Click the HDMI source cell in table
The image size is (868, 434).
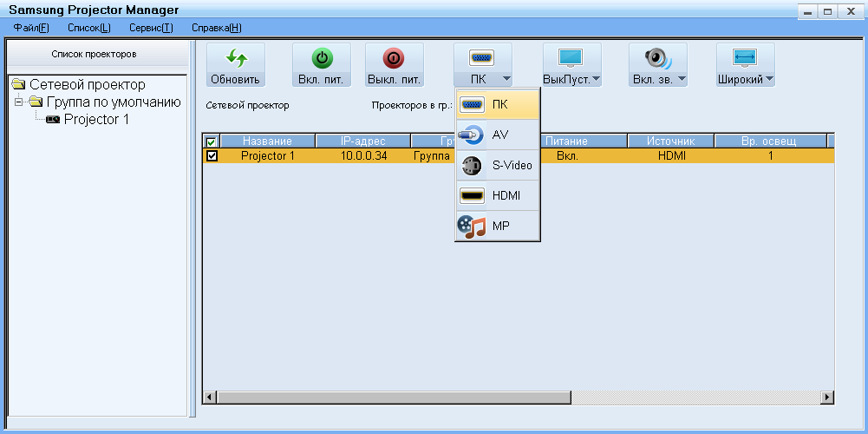(x=672, y=156)
